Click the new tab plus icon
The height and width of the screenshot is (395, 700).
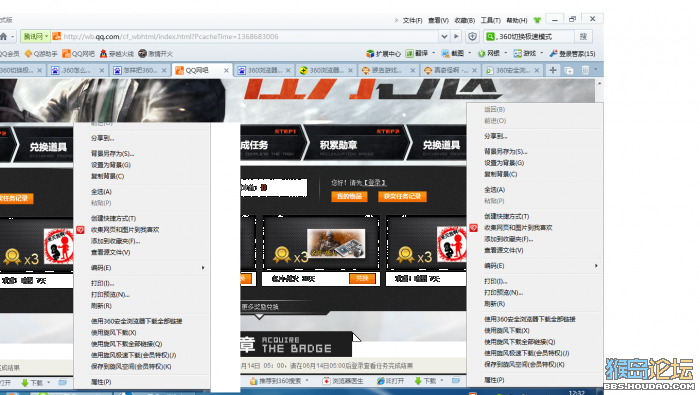553,70
